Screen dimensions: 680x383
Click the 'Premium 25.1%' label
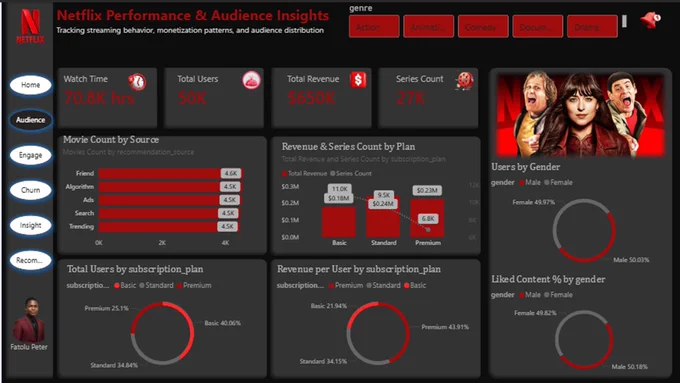[106, 308]
